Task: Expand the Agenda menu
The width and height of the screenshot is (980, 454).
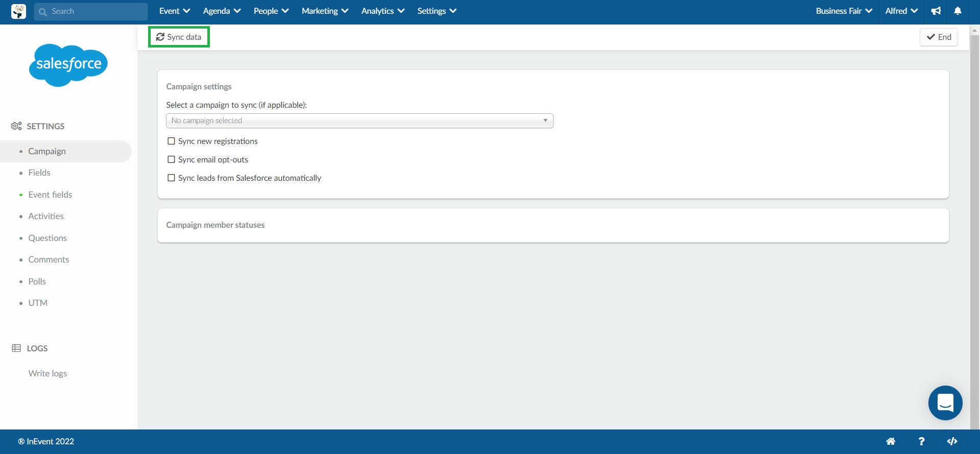Action: [222, 11]
